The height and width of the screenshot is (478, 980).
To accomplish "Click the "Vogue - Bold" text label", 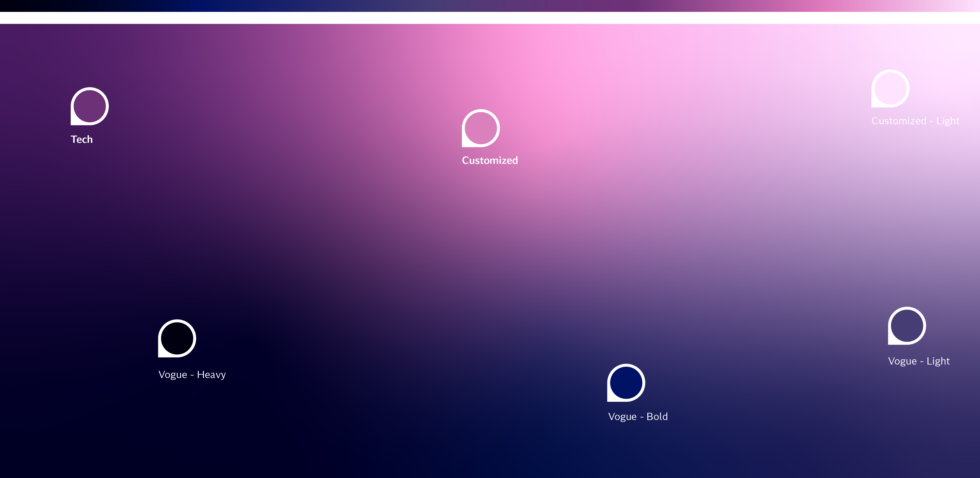I will point(638,416).
